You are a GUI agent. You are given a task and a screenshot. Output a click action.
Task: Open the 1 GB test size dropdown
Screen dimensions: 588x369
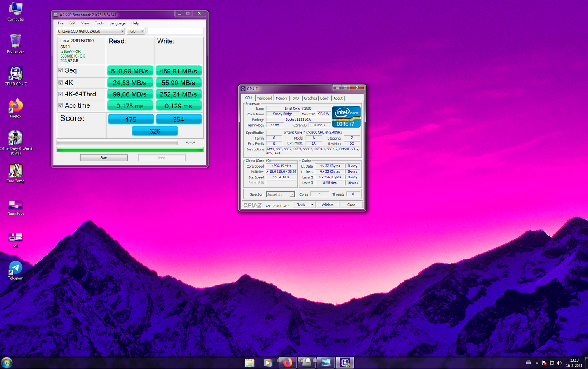tap(136, 31)
